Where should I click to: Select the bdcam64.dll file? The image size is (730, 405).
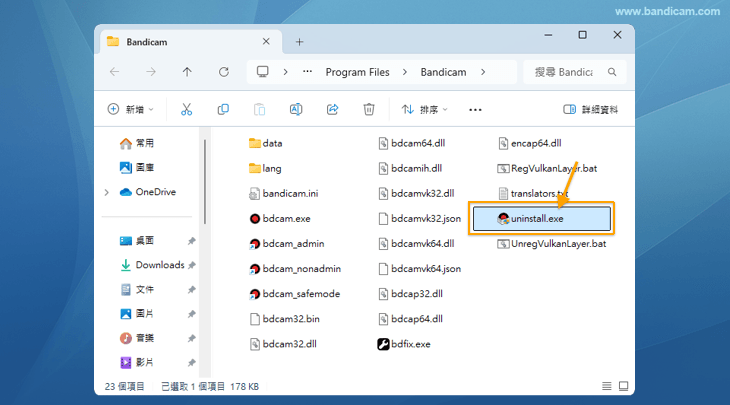click(x=412, y=143)
